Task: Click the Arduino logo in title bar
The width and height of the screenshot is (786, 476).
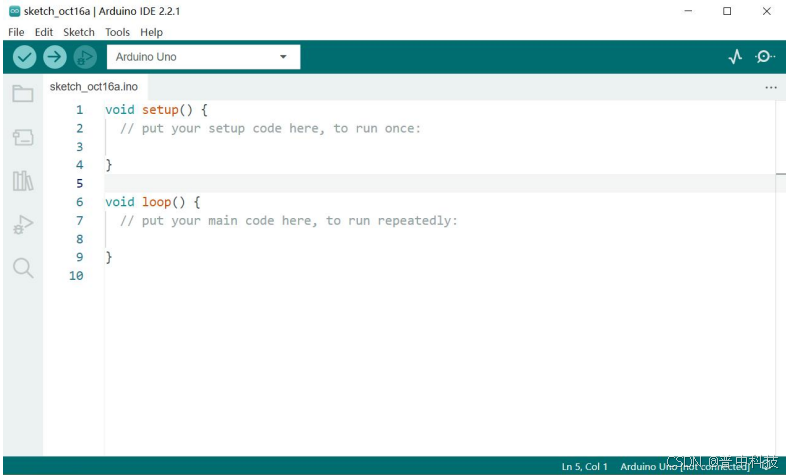Action: (15, 11)
